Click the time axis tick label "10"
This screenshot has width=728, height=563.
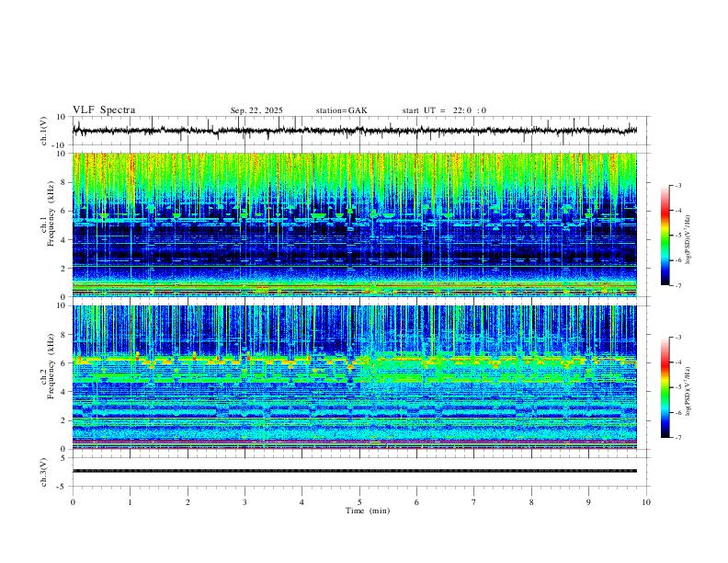[x=646, y=502]
